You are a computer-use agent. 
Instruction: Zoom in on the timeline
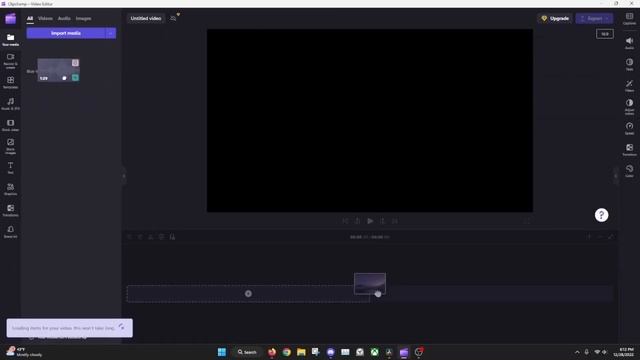coord(589,237)
